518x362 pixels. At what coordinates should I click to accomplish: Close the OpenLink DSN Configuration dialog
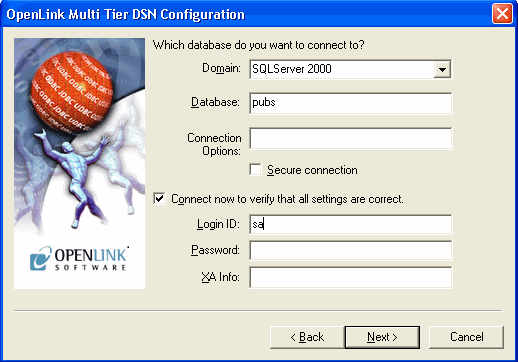[502, 14]
